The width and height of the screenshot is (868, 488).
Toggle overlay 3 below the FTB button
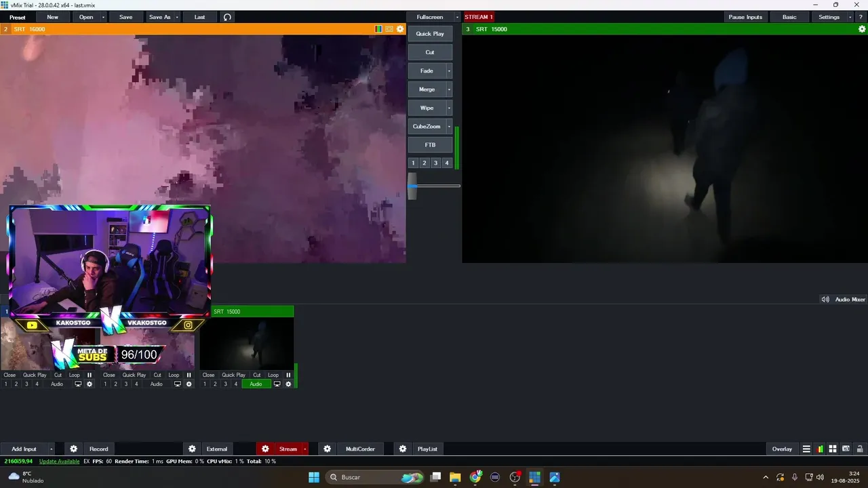point(435,163)
